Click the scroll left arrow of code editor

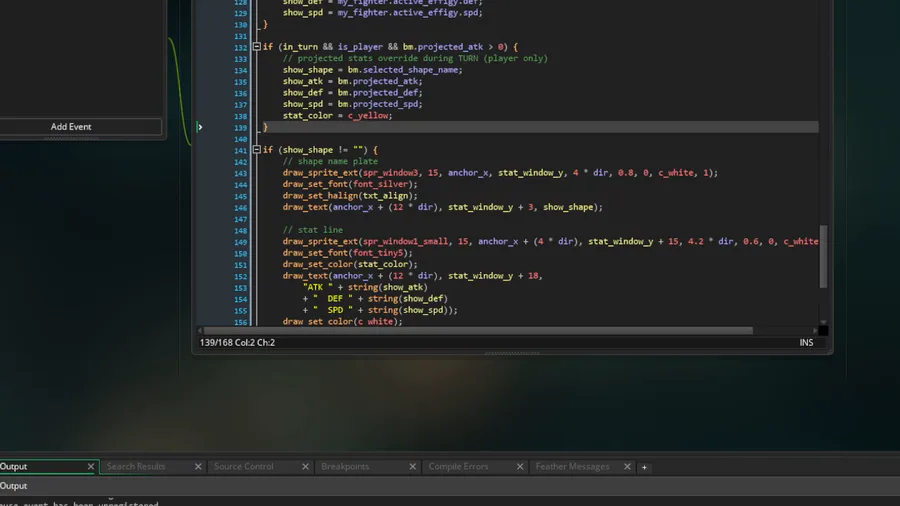click(x=200, y=330)
